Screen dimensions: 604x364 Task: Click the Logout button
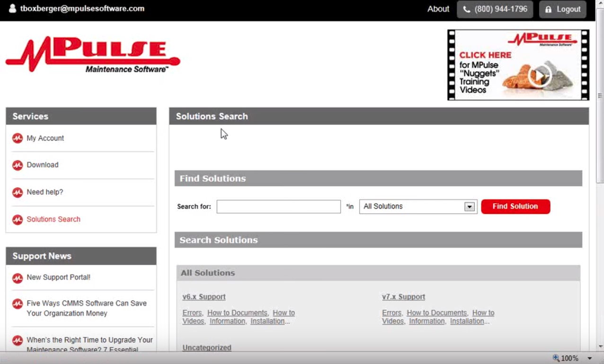[x=563, y=9]
